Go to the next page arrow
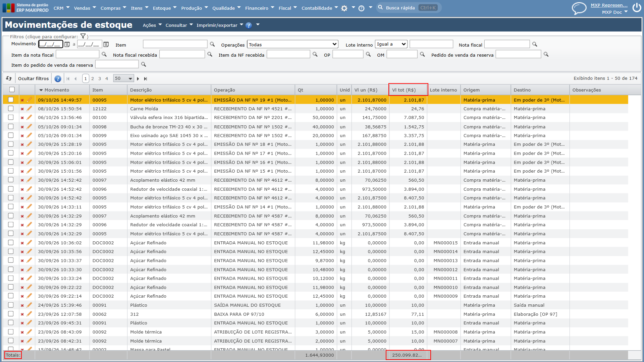Screen dimensions: 644x362 138,79
